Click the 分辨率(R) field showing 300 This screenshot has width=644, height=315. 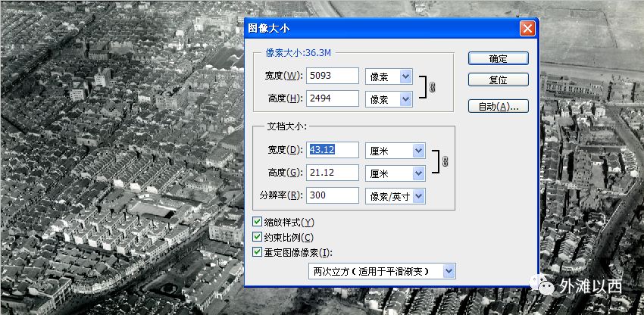[333, 195]
